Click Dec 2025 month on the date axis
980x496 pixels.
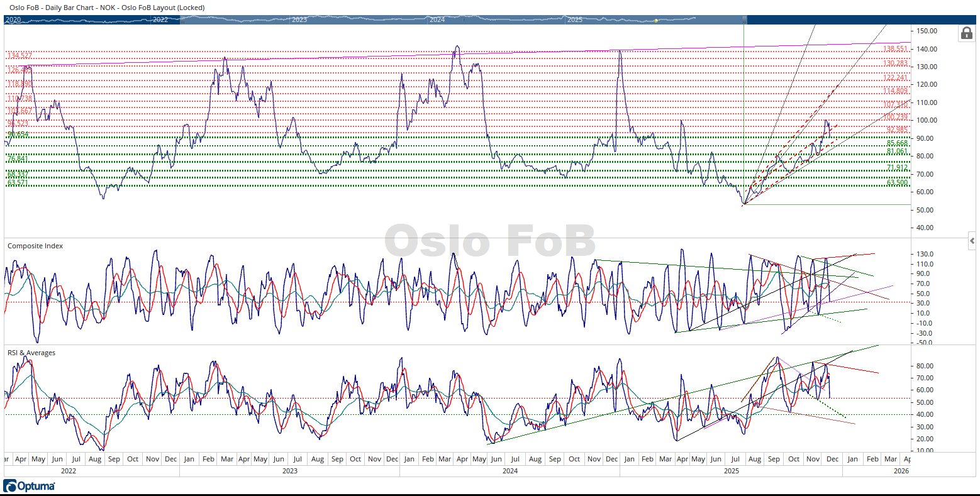[x=832, y=459]
